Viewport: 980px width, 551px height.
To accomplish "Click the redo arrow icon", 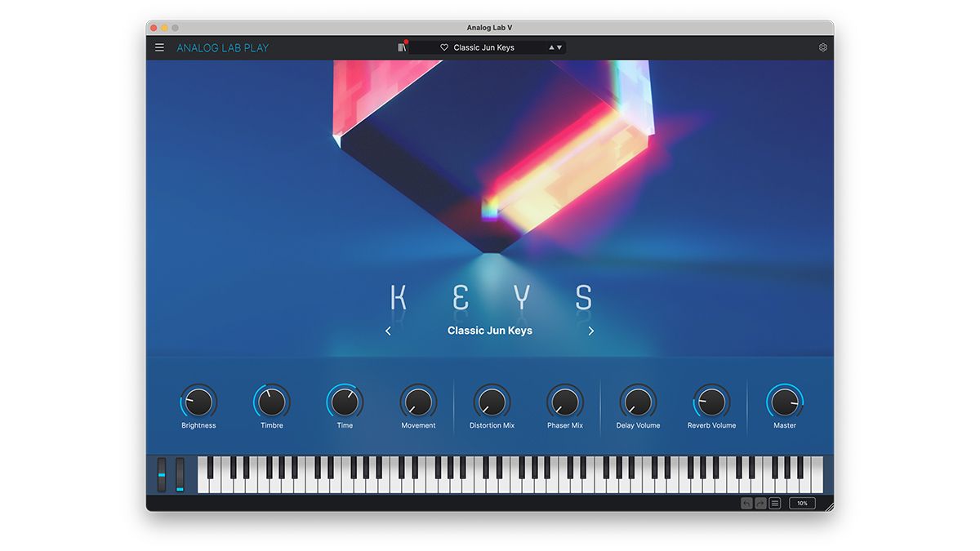I will coord(760,503).
